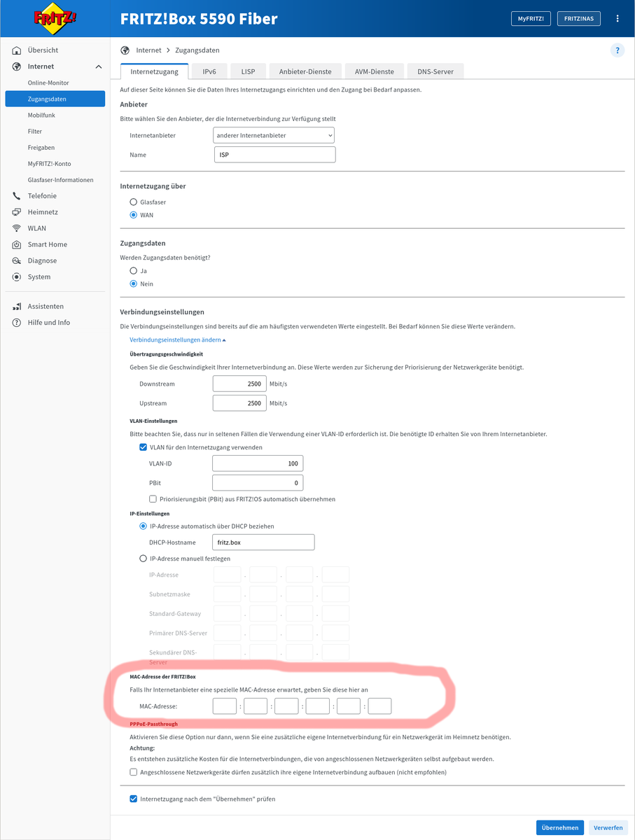The width and height of the screenshot is (635, 840).
Task: Select Ja for Zugangsdaten benötigt
Action: click(x=133, y=270)
